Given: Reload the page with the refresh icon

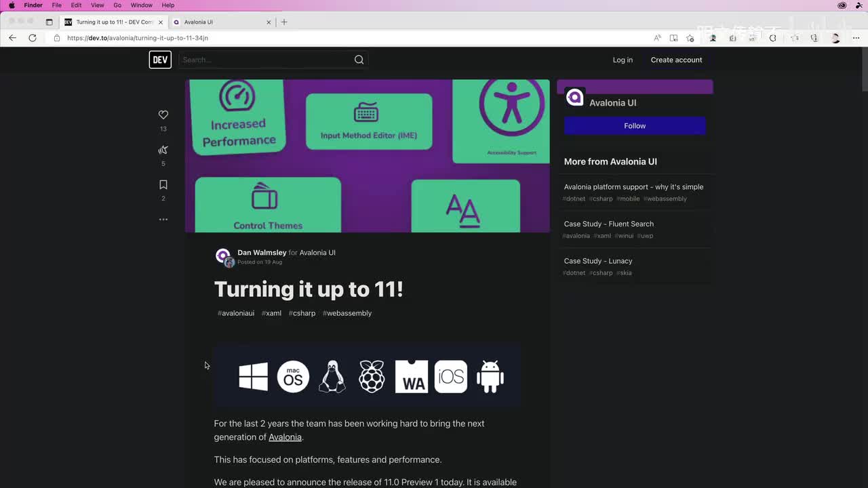Looking at the screenshot, I should 33,38.
